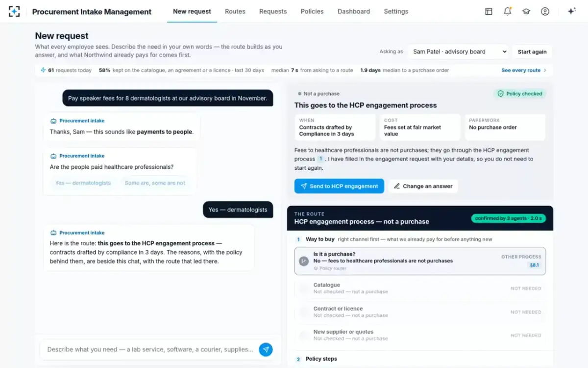This screenshot has height=368, width=588.
Task: Switch to the Routes tab
Action: 235,11
